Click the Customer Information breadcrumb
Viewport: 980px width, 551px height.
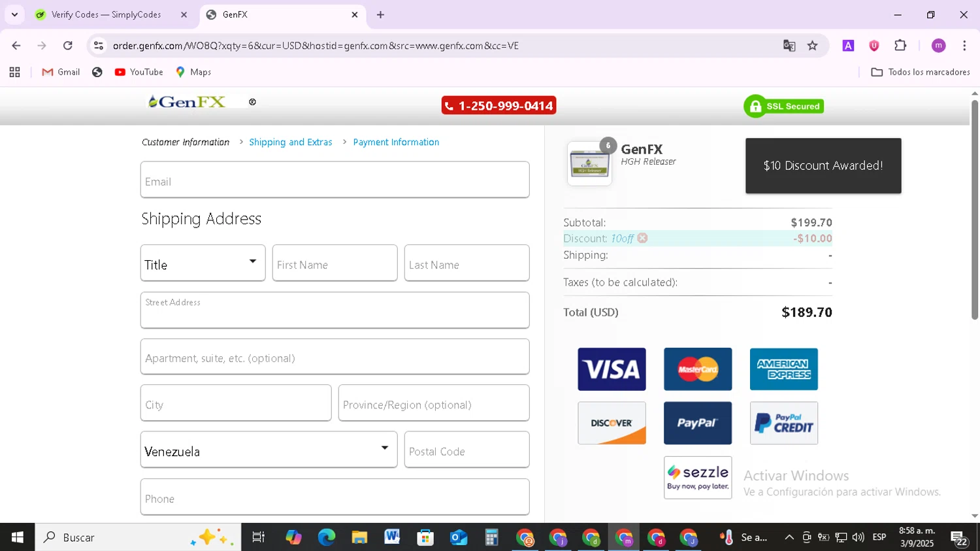(186, 142)
